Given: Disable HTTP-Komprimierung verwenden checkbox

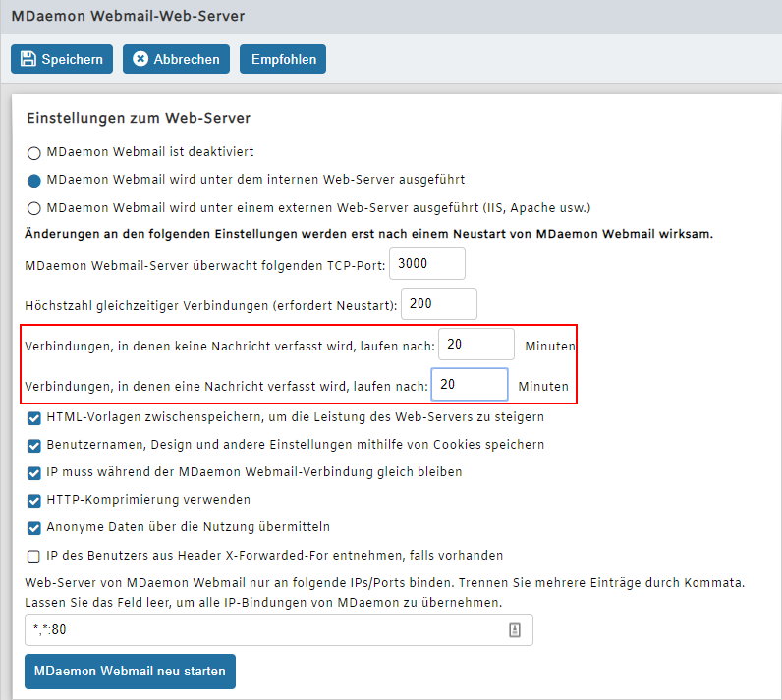Looking at the screenshot, I should coord(34,500).
